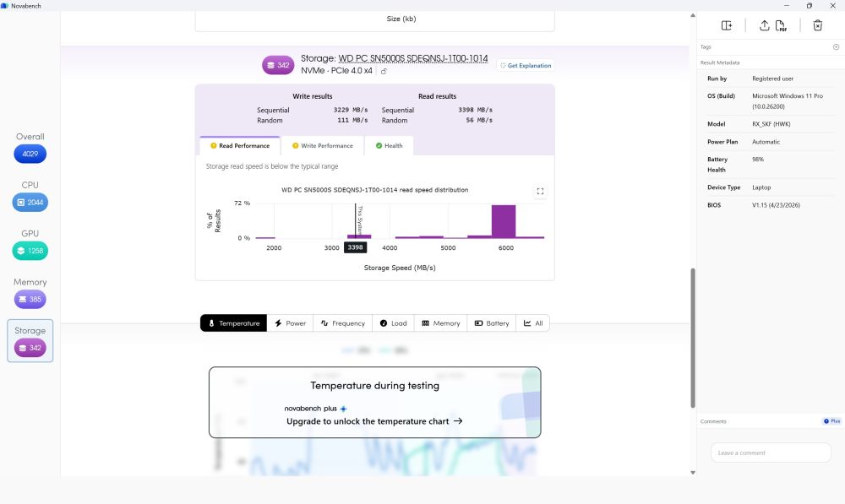
Task: Click the Result Metadata heading
Action: point(720,62)
